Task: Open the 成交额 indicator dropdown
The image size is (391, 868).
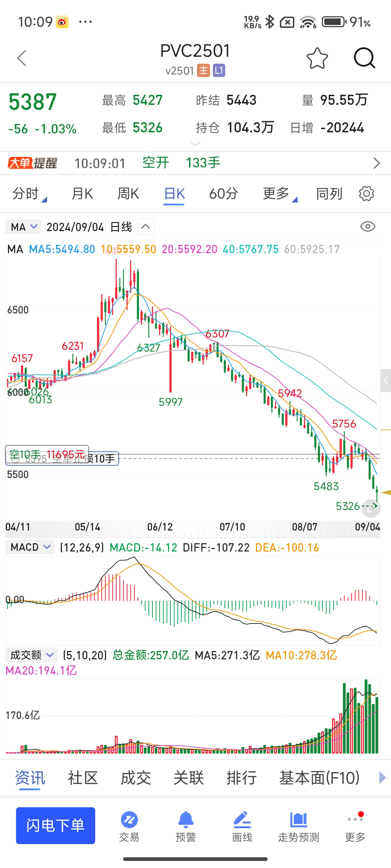Action: [31, 655]
